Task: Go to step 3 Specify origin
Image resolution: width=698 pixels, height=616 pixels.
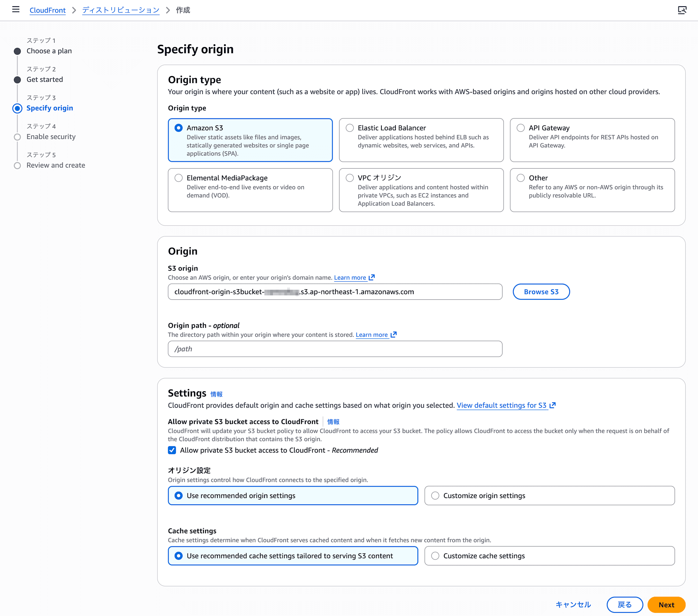Action: (50, 108)
